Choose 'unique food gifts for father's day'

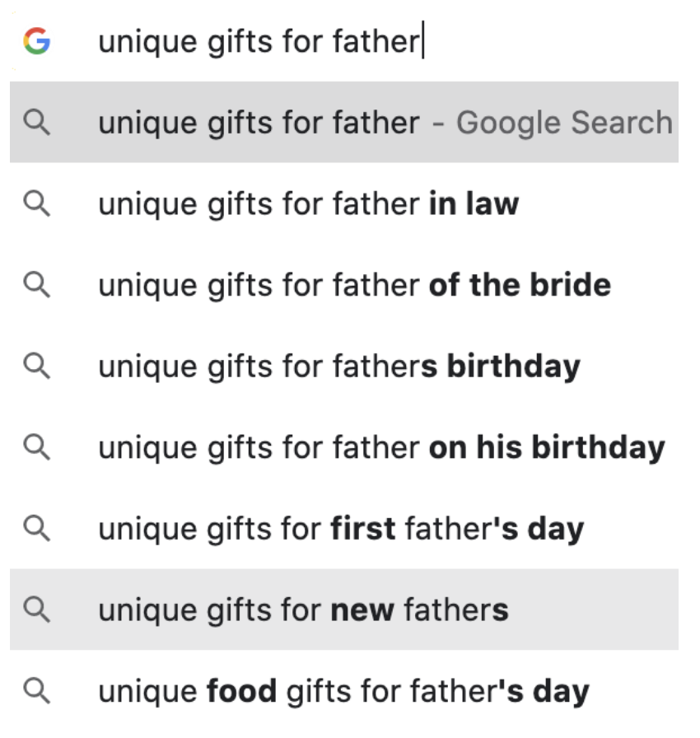click(344, 691)
